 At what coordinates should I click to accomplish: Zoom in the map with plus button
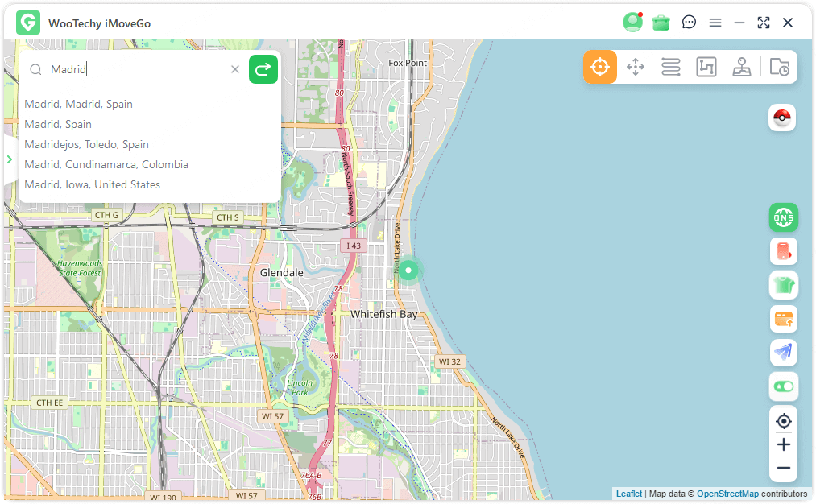pyautogui.click(x=783, y=444)
